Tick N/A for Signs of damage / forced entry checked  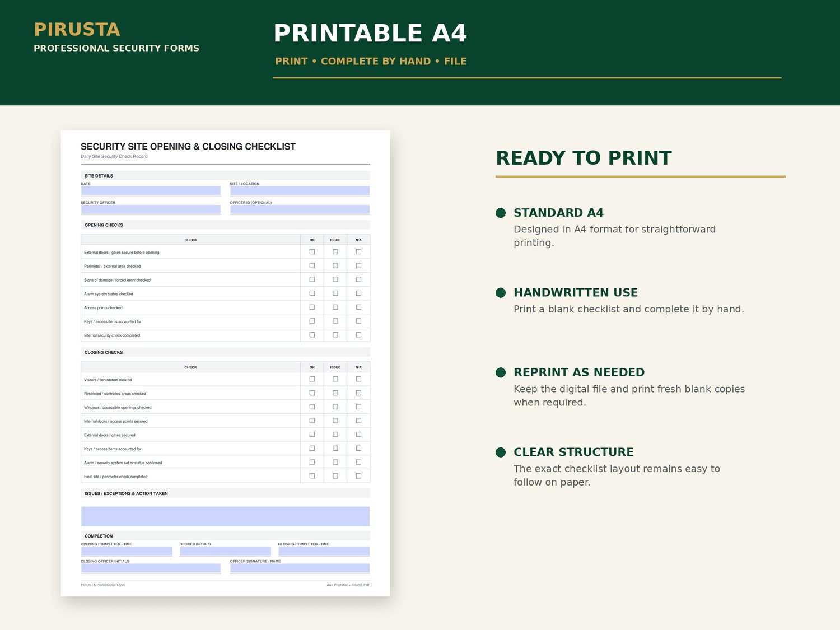(x=358, y=279)
